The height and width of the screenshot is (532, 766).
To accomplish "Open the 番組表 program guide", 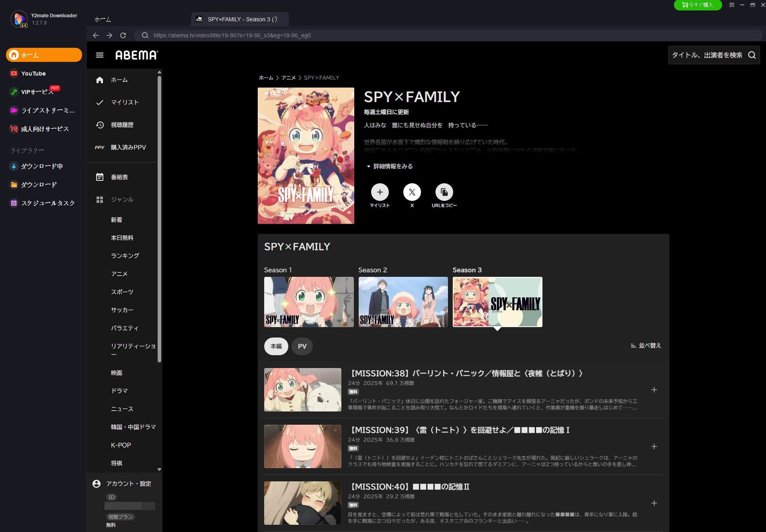I will pyautogui.click(x=119, y=177).
